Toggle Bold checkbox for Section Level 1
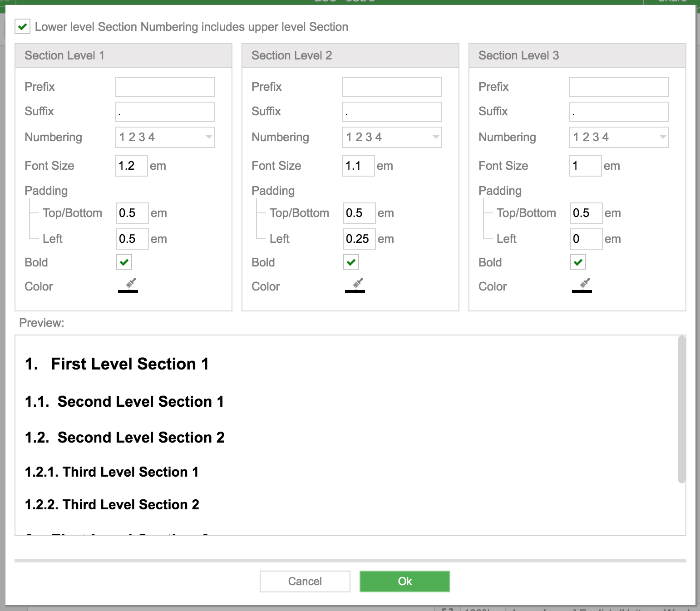The height and width of the screenshot is (611, 700). [124, 262]
